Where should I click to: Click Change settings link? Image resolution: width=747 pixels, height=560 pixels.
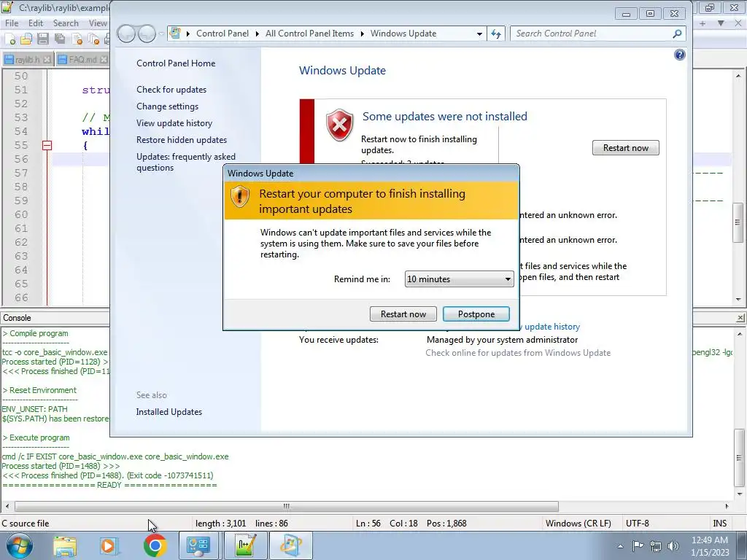tap(167, 106)
